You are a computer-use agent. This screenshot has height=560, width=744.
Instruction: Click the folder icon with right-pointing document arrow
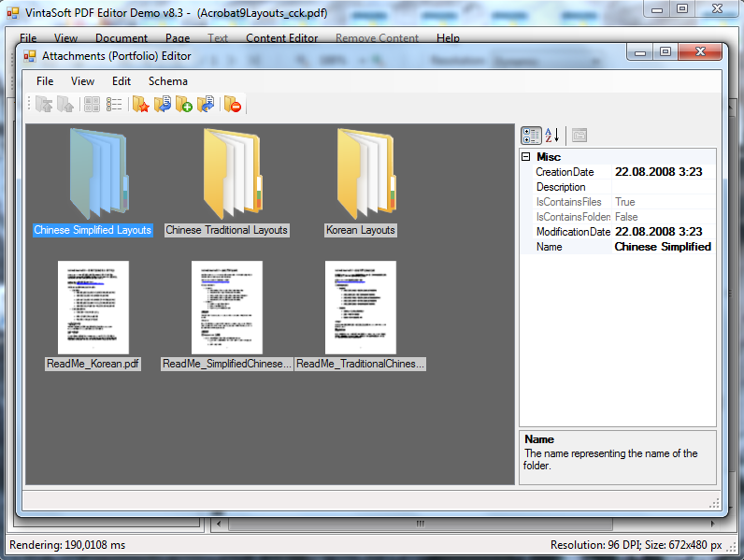[x=206, y=104]
